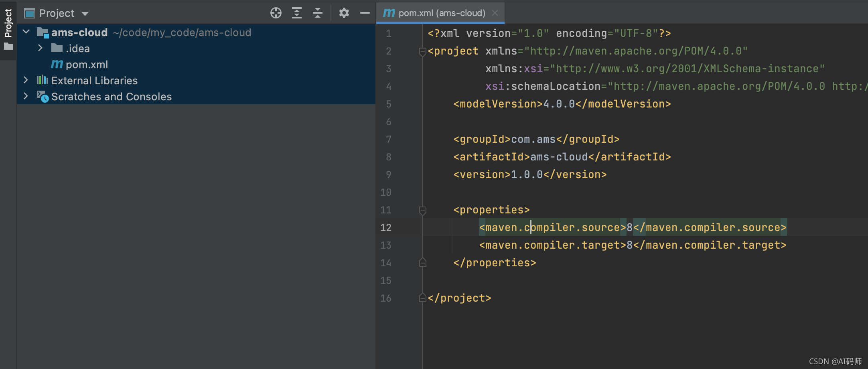This screenshot has width=868, height=369.
Task: Fold the properties block at line 11
Action: click(x=422, y=210)
